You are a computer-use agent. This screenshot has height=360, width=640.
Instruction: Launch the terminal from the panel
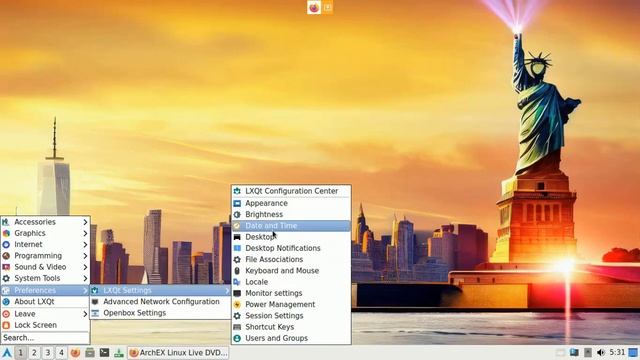click(104, 352)
